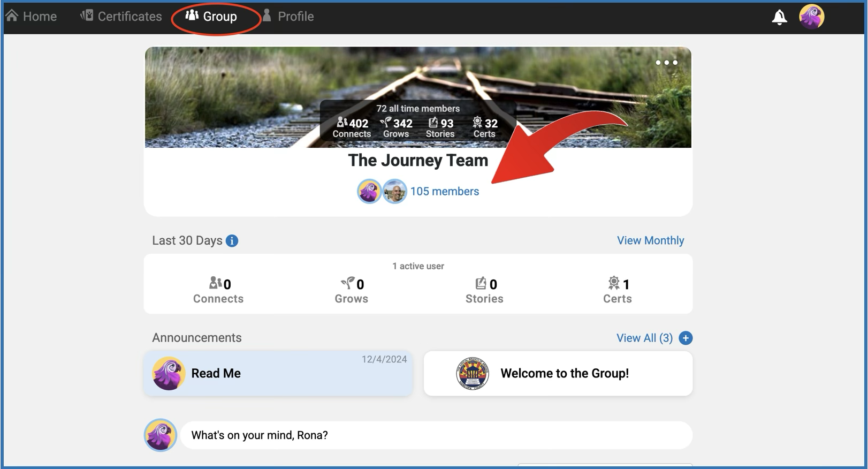The image size is (868, 469).
Task: Open the notifications bell
Action: (779, 17)
